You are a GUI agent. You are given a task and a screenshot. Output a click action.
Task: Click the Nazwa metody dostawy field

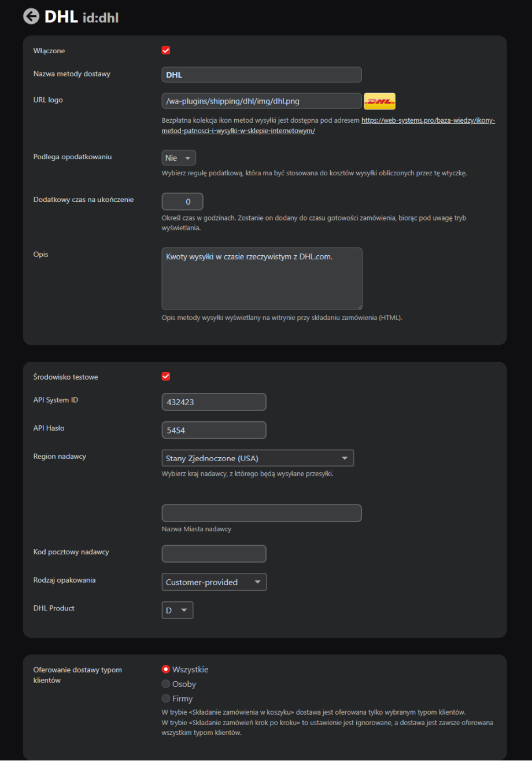click(x=261, y=75)
